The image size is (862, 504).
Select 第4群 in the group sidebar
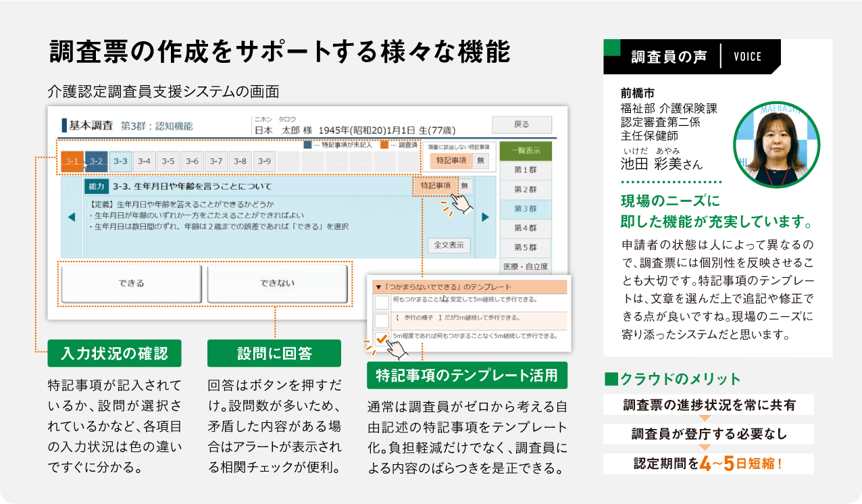coord(526,228)
